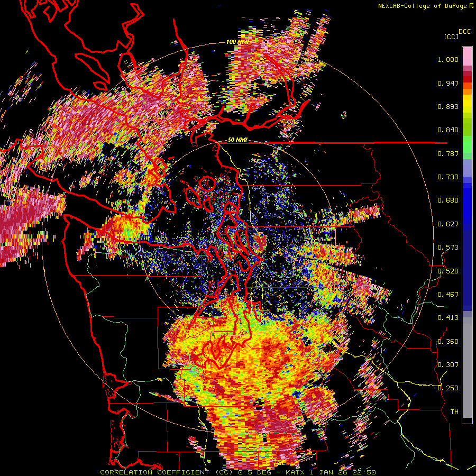476x476 pixels.
Task: Click the 0.627 legend value
Action: [x=448, y=224]
